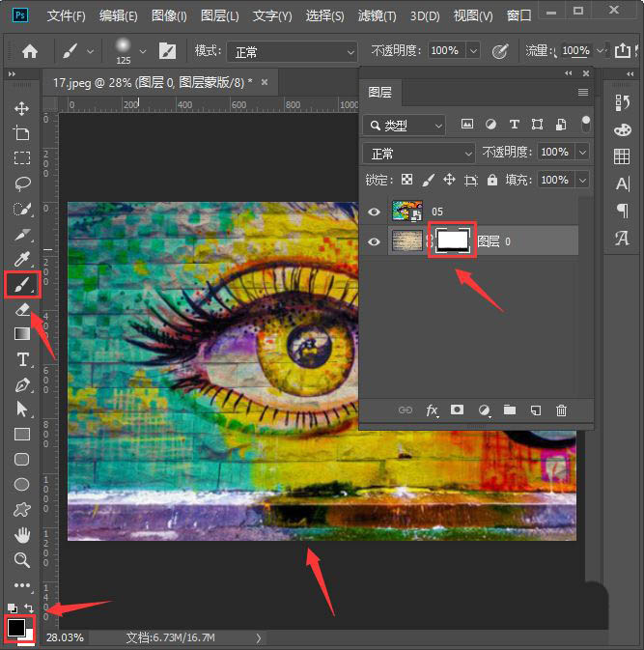Enable pressure for opacity in options bar

(500, 52)
